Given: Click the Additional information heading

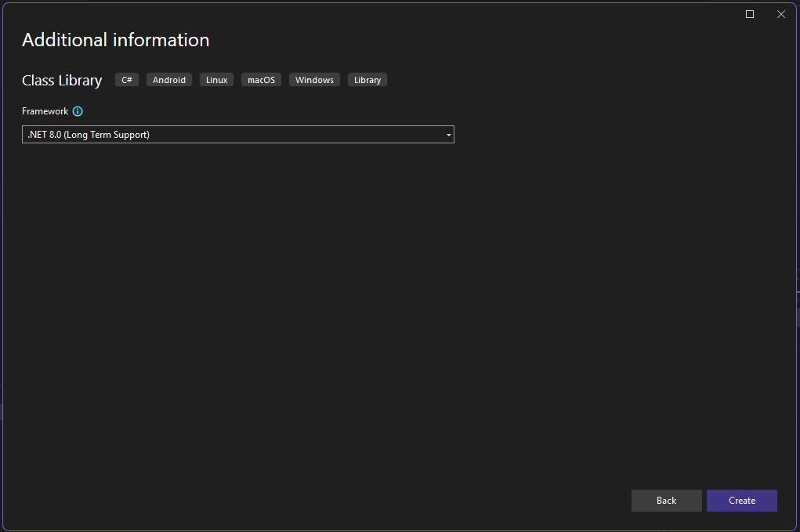Looking at the screenshot, I should (115, 40).
